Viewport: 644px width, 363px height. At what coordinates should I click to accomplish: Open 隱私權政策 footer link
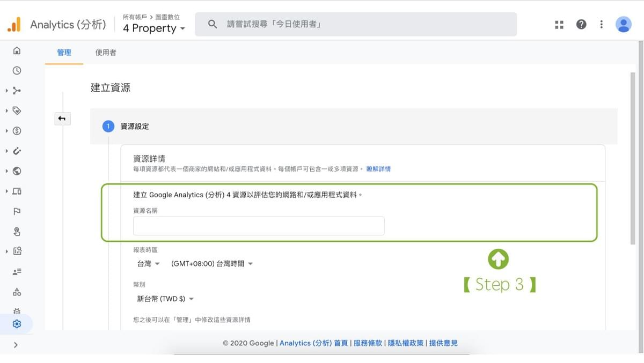[x=406, y=343]
